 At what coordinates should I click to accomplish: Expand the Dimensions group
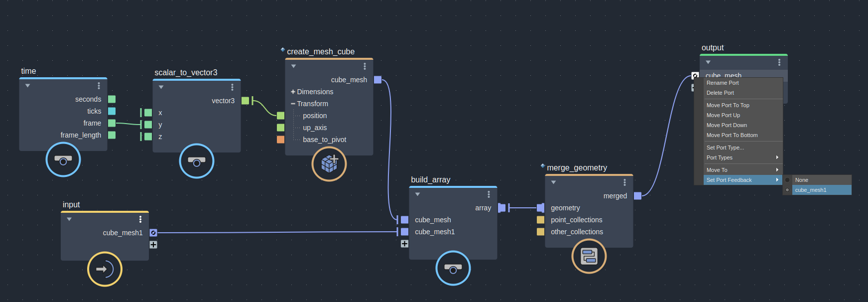[293, 92]
